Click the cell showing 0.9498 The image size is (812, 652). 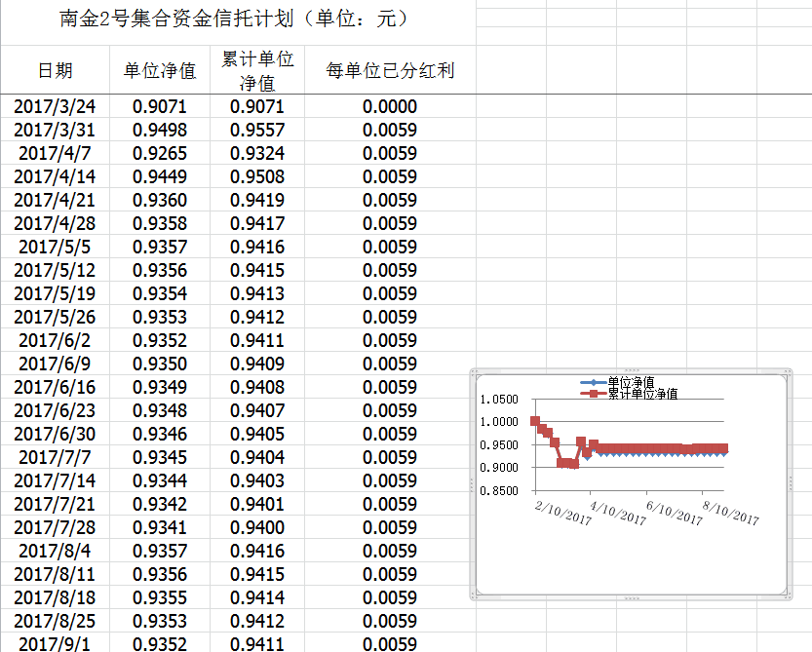(160, 130)
